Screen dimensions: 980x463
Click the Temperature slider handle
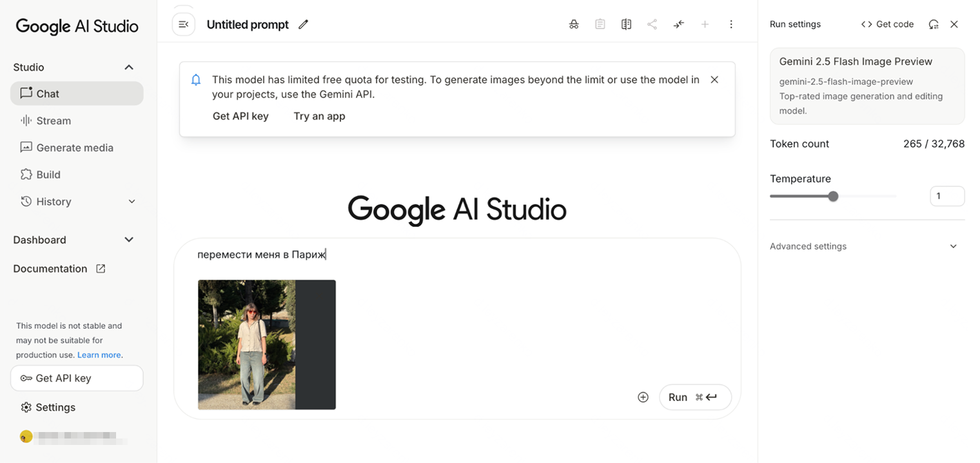(x=833, y=196)
